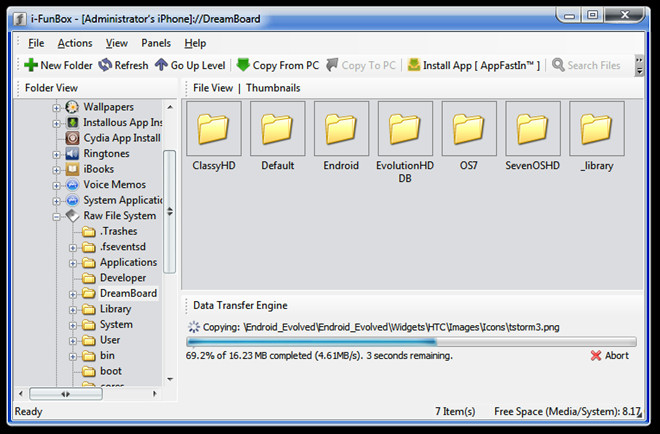Expand the Applications folder node
660x434 pixels.
tap(73, 264)
